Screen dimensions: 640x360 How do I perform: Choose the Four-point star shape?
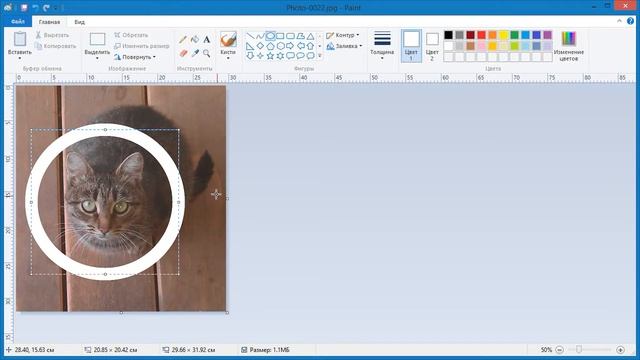pyautogui.click(x=260, y=56)
